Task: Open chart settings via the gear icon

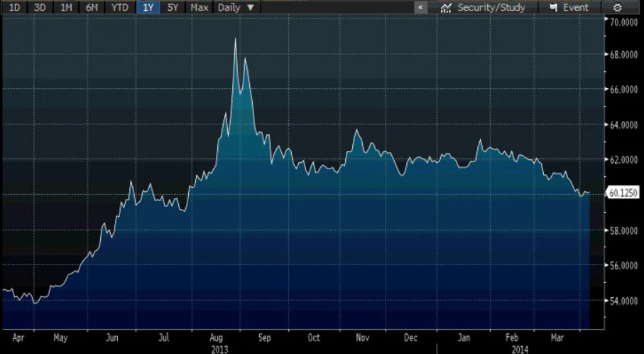Action: click(617, 7)
